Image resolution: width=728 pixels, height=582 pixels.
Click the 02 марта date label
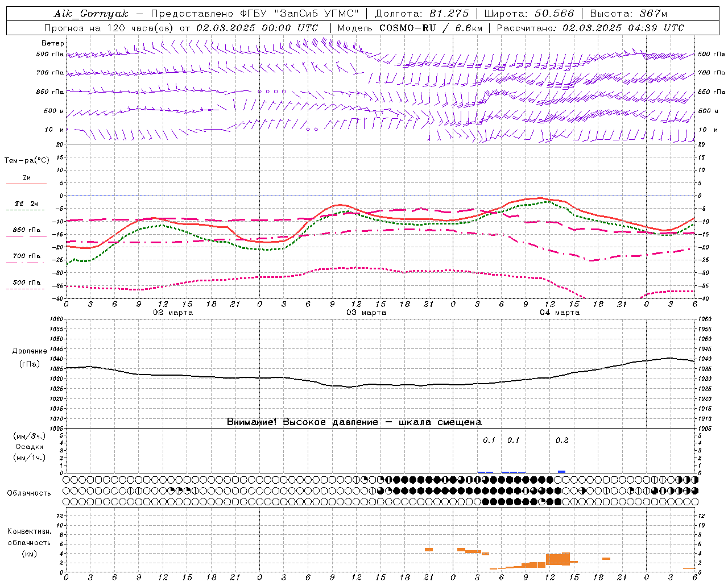pos(173,313)
